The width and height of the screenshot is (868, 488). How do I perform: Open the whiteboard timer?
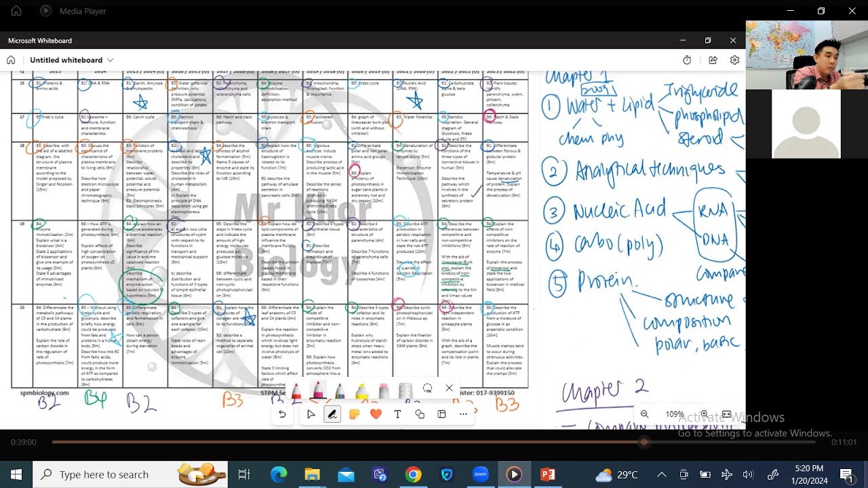[x=687, y=60]
